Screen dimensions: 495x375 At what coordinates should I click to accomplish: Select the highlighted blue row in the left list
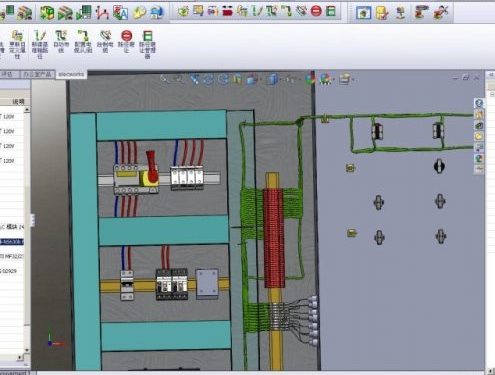[x=12, y=241]
